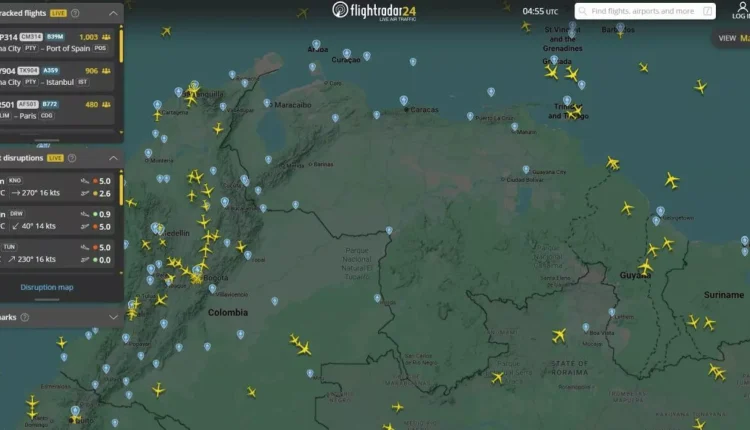Open the map View selector
The height and width of the screenshot is (430, 750).
click(x=733, y=38)
